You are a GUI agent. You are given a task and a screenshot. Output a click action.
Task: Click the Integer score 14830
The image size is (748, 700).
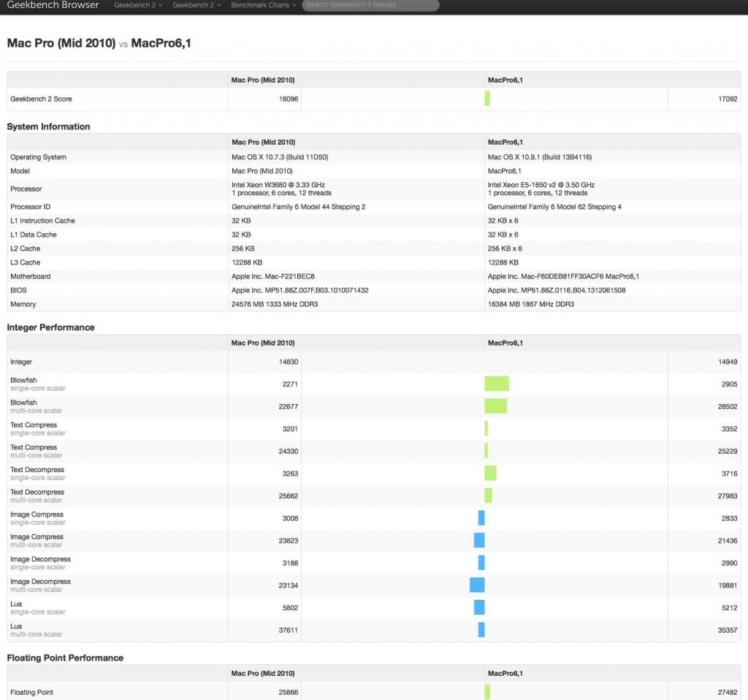tap(288, 362)
